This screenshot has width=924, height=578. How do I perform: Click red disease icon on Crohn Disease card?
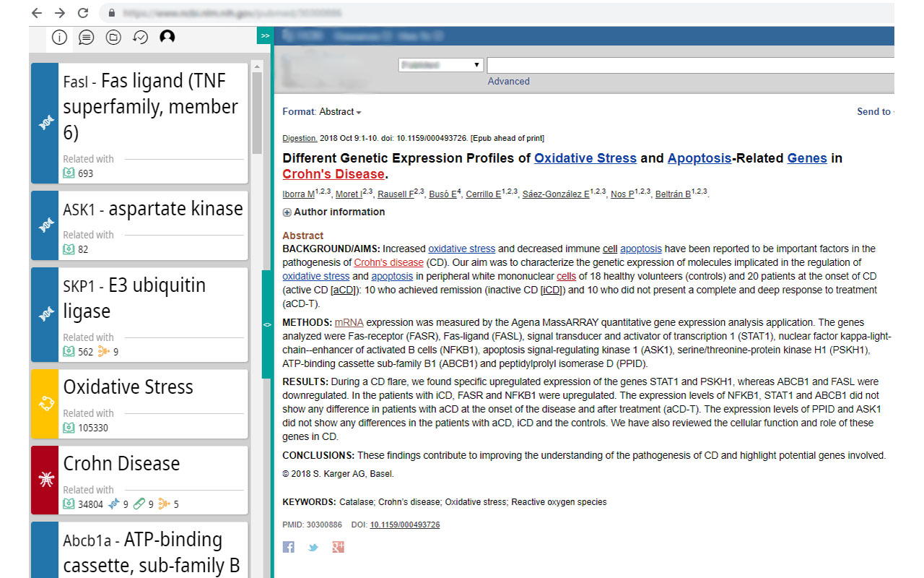[45, 480]
